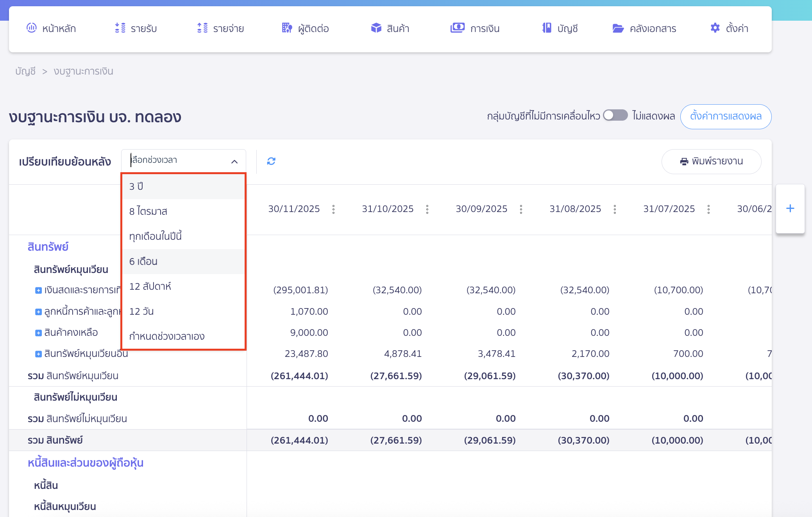812x517 pixels.
Task: Click the plus icon to add column
Action: coord(790,209)
